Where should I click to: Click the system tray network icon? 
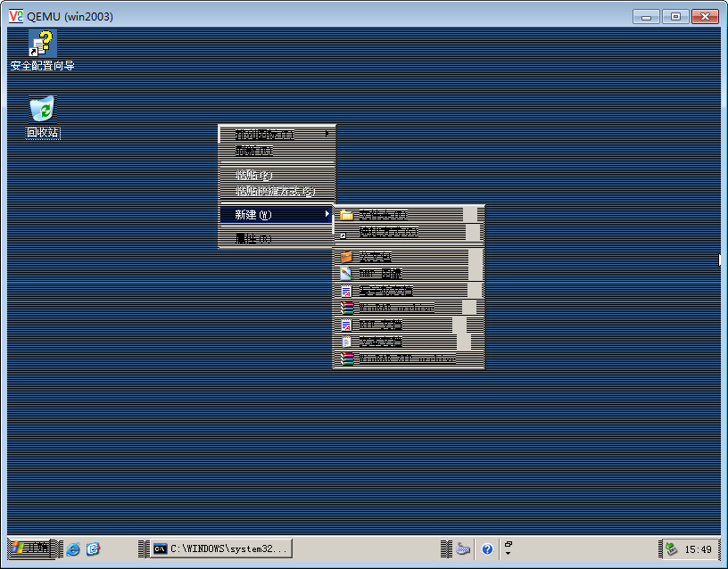pos(671,549)
